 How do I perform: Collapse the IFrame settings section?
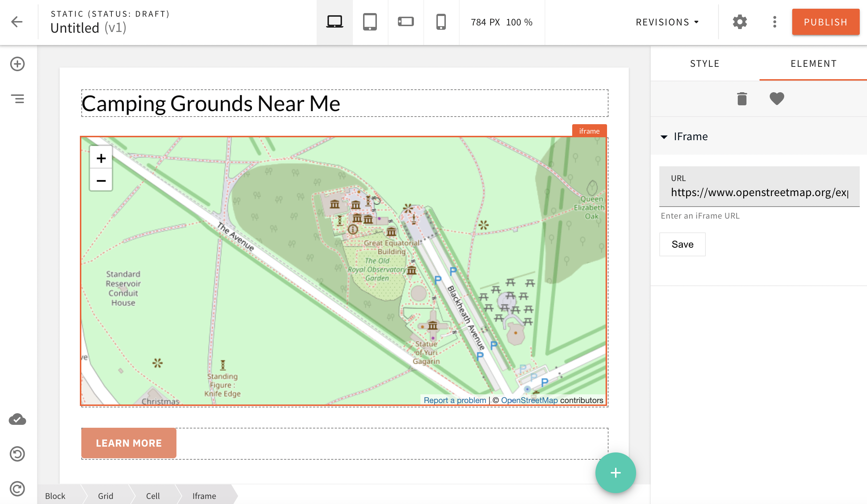click(664, 137)
